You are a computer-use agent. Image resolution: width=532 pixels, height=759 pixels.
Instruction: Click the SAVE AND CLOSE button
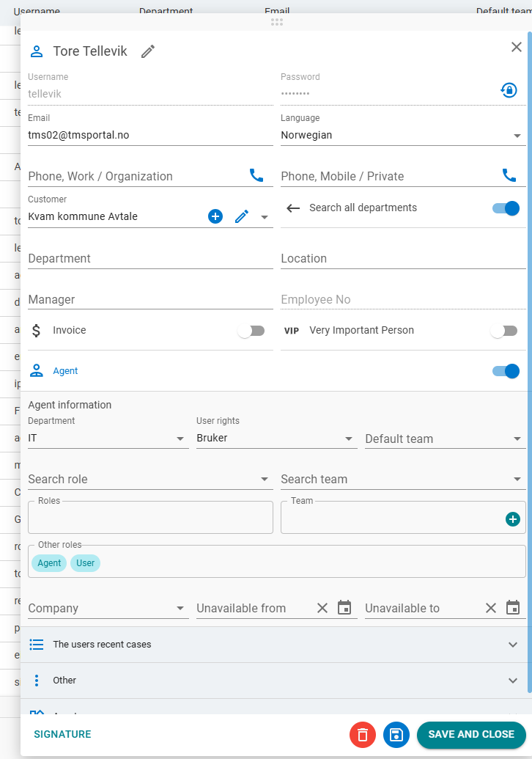(470, 734)
